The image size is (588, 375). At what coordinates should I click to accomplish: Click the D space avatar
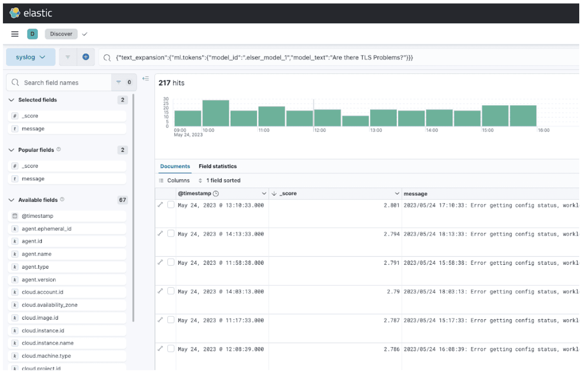(x=33, y=34)
